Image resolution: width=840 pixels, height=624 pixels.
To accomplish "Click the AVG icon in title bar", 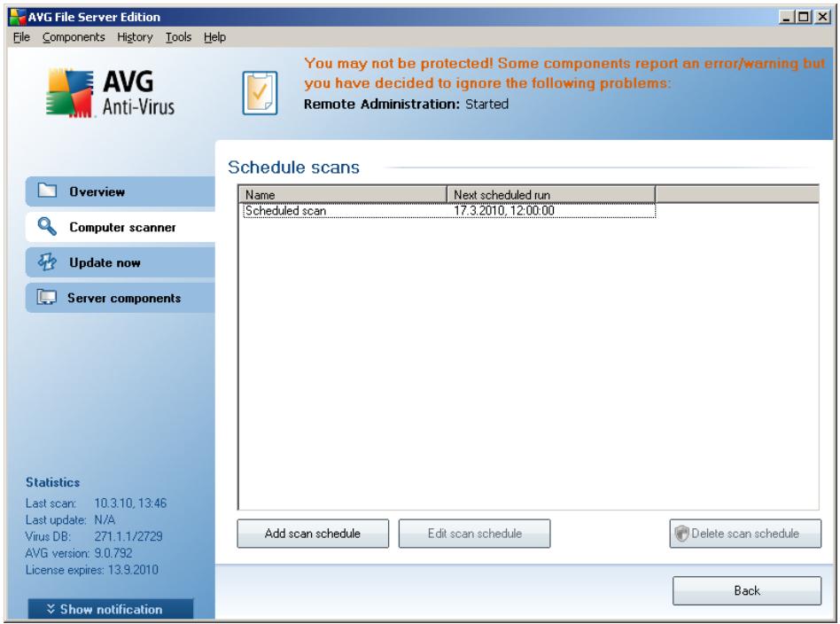I will [18, 17].
